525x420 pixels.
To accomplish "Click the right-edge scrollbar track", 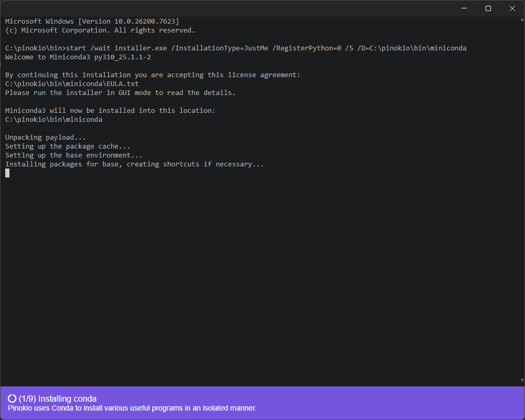I will (x=521, y=210).
